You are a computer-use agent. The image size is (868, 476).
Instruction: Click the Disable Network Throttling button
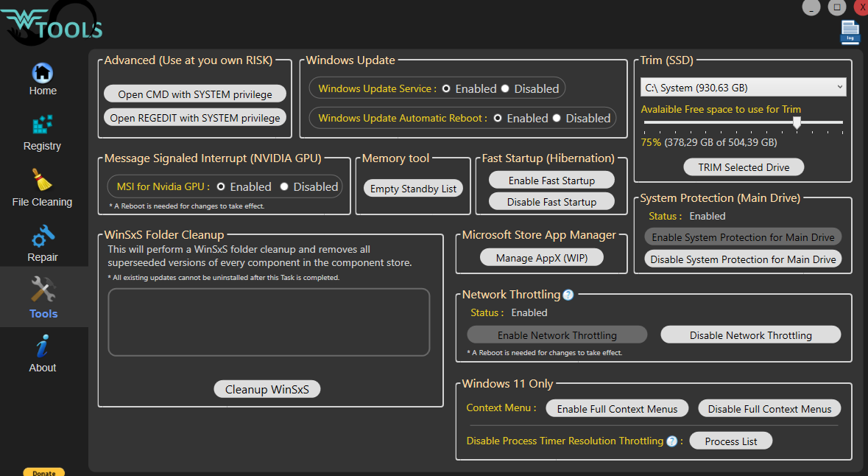point(751,335)
